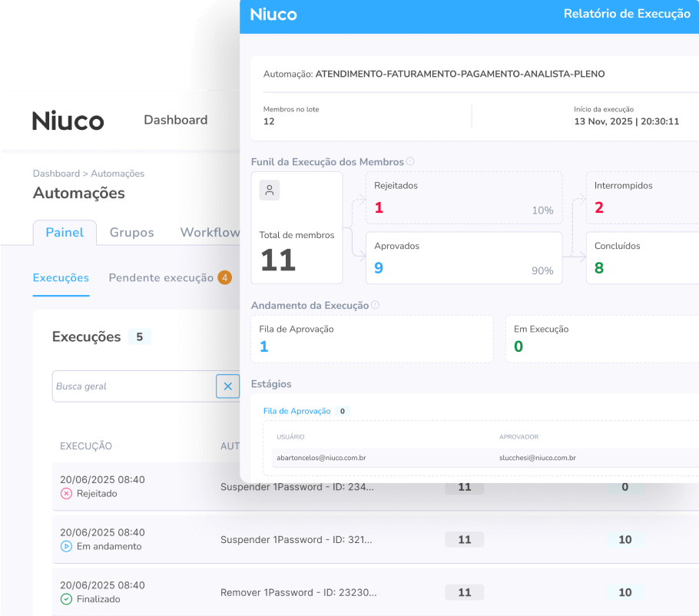Select the Painel tab
This screenshot has width=699, height=616.
(65, 233)
